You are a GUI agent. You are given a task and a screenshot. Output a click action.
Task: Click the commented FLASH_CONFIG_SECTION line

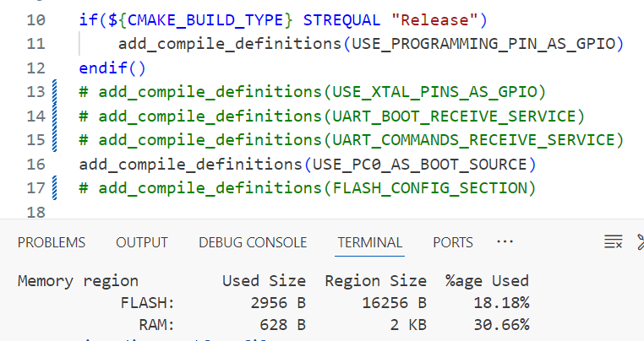[x=308, y=187]
